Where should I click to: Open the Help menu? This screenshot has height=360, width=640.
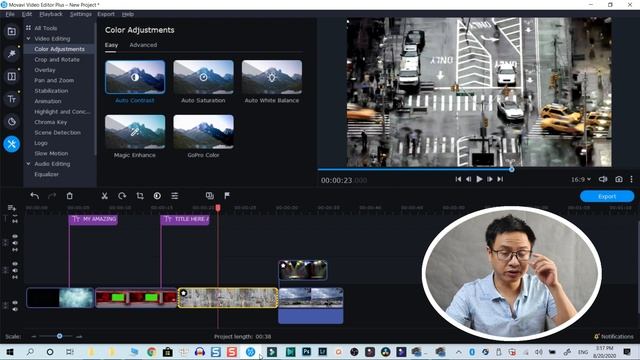(128, 14)
